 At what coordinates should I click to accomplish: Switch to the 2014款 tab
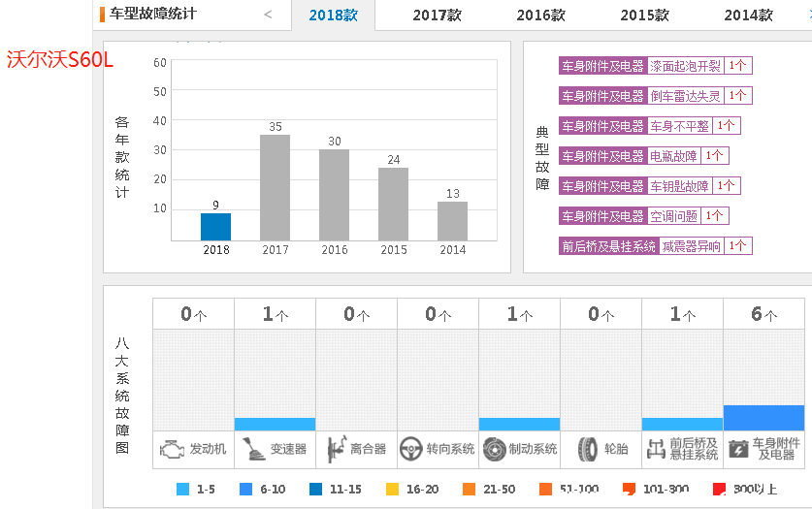[x=748, y=15]
